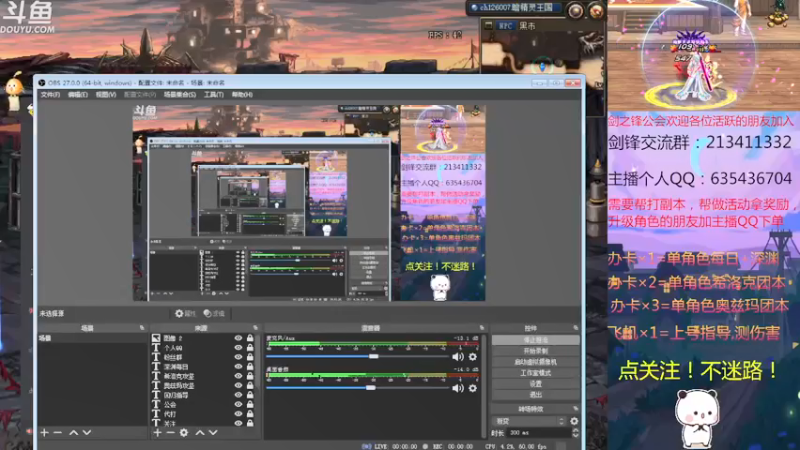The width and height of the screenshot is (800, 450).
Task: Open source settings gear in Sources toolbar
Action: (x=184, y=433)
